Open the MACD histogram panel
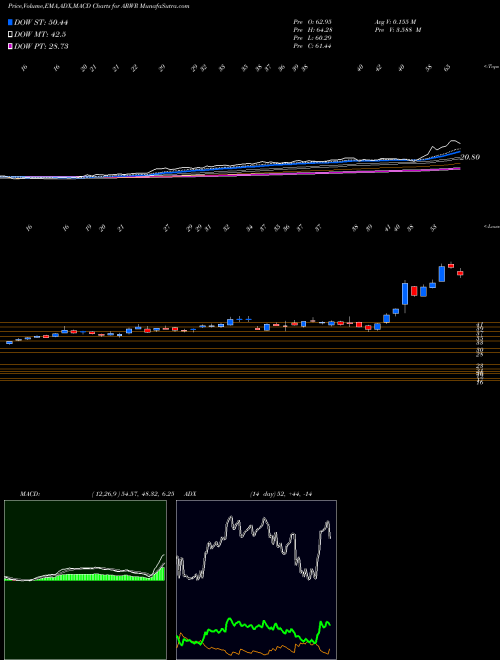The width and height of the screenshot is (500, 660). [85, 580]
